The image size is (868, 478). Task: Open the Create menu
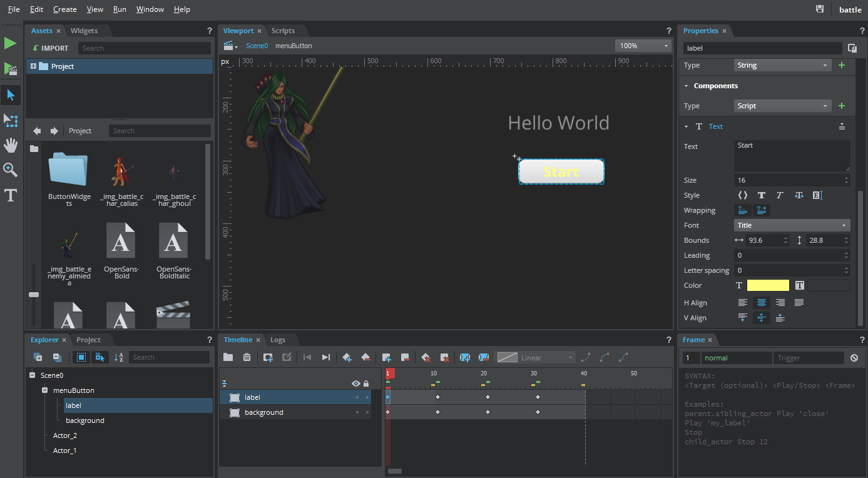(64, 9)
